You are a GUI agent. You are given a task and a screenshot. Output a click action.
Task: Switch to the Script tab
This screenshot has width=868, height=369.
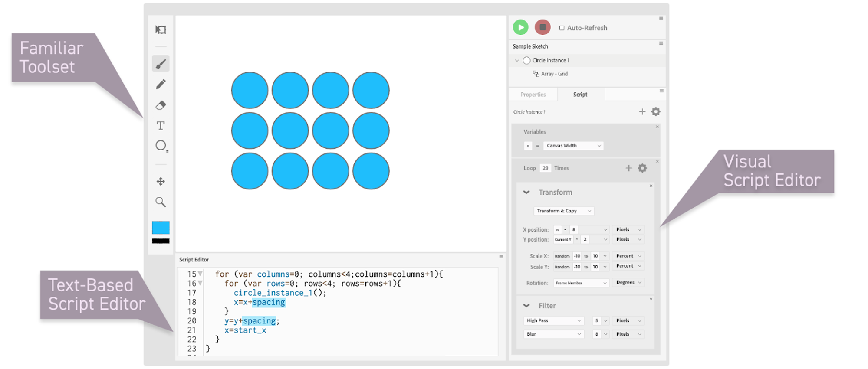point(580,95)
